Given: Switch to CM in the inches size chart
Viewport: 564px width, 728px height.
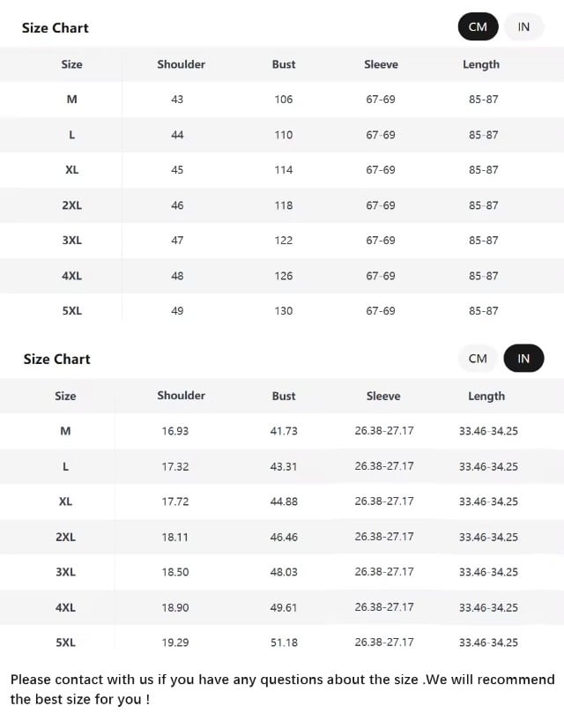Looking at the screenshot, I should click(478, 359).
